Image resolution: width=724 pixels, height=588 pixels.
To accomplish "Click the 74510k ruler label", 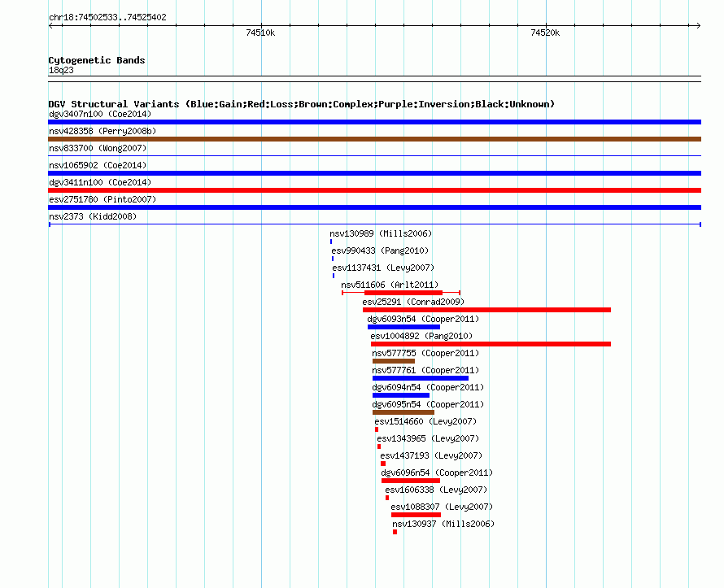I will click(x=260, y=33).
